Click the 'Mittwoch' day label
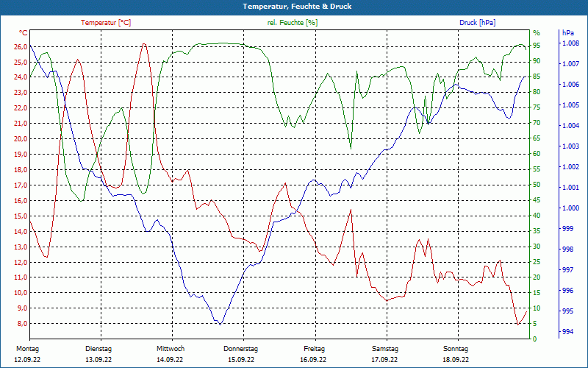The width and height of the screenshot is (588, 368). point(171,349)
